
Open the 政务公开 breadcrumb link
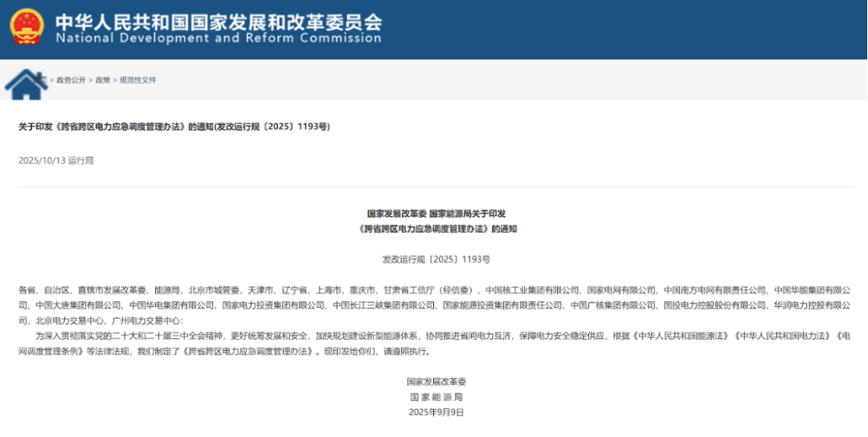coord(72,80)
